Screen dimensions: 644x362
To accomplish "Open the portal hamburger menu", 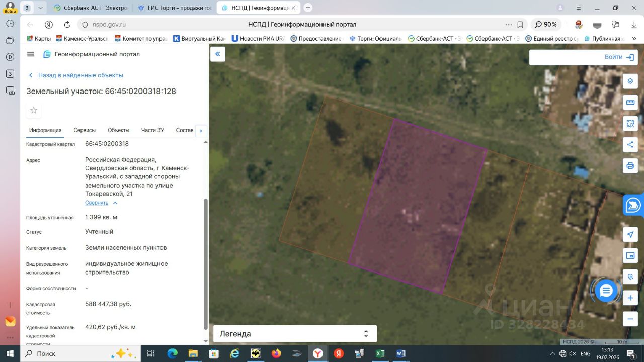I will coord(31,54).
